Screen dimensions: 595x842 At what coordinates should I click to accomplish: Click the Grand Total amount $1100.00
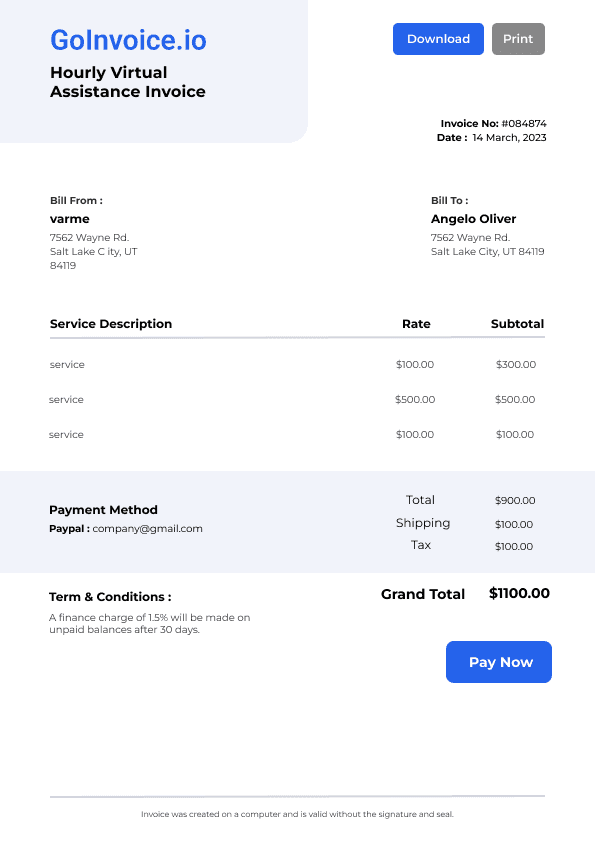pos(519,593)
